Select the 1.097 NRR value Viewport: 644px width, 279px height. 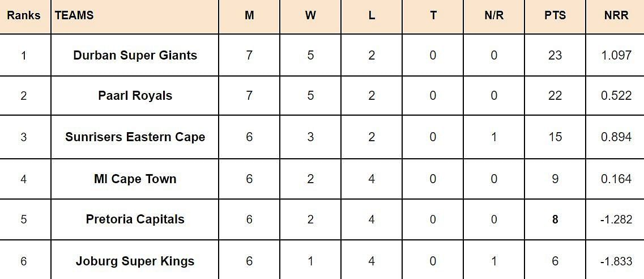(615, 55)
